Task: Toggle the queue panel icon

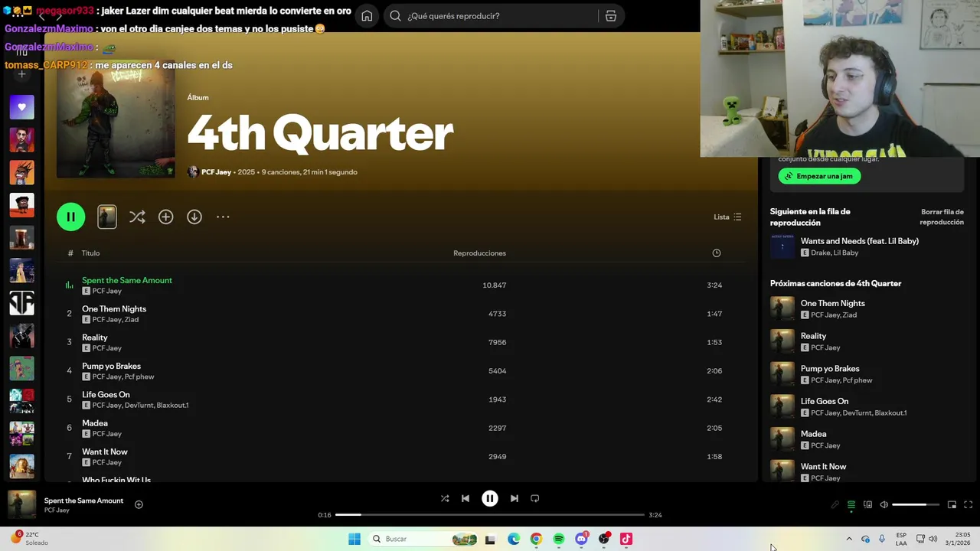Action: click(x=851, y=505)
